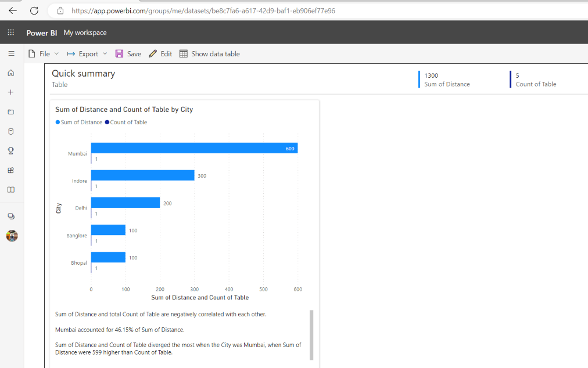This screenshot has width=588, height=368.
Task: Open the Apps icon in sidebar
Action: pos(11,170)
